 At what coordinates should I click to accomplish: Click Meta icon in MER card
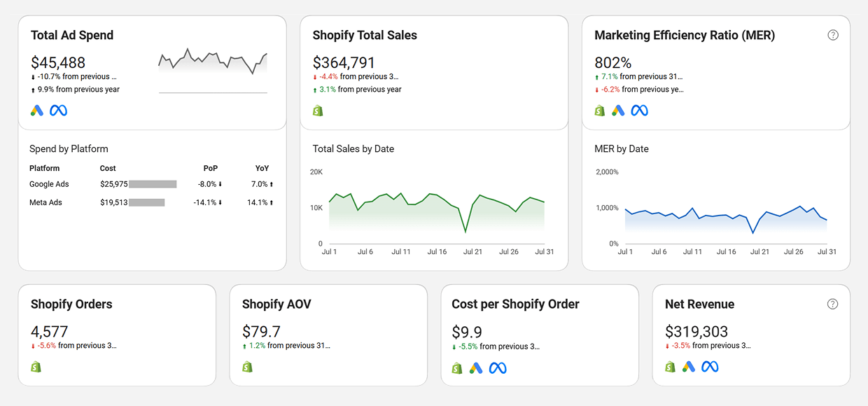pyautogui.click(x=639, y=111)
